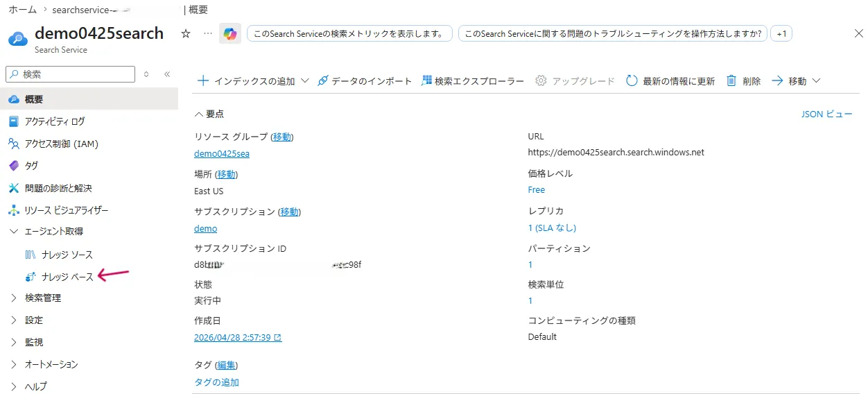Image resolution: width=868 pixels, height=394 pixels.
Task: Click the ナレッジ ソース books icon
Action: coord(31,255)
